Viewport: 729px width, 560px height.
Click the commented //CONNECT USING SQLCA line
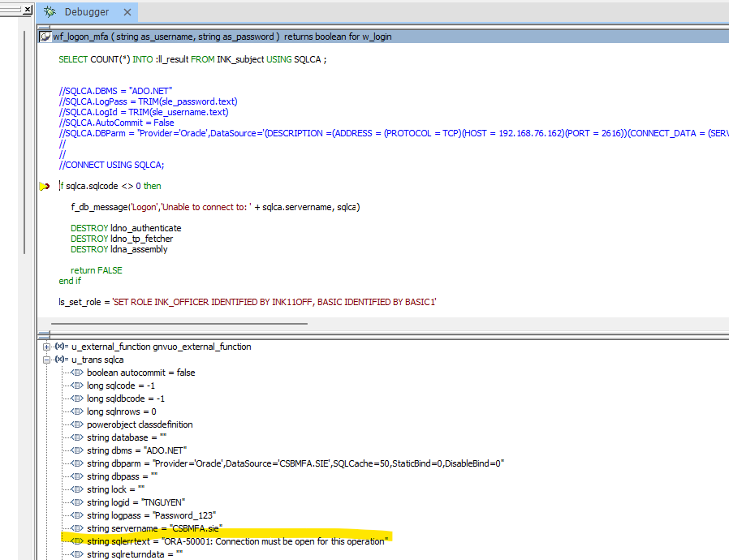pyautogui.click(x=111, y=165)
